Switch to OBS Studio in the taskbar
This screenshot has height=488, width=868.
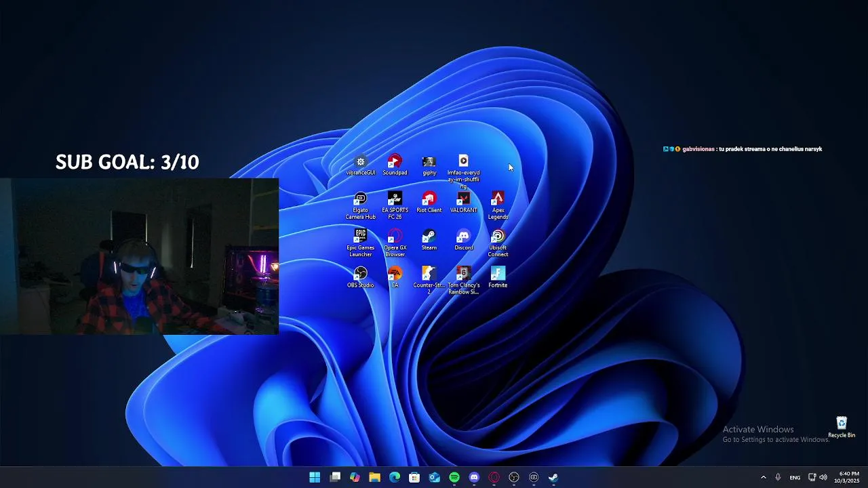[x=514, y=477]
